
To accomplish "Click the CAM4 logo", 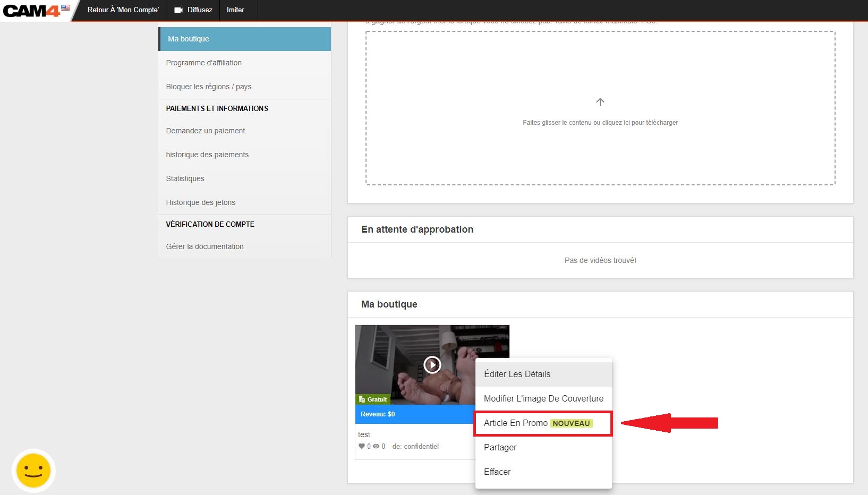I will coord(32,10).
